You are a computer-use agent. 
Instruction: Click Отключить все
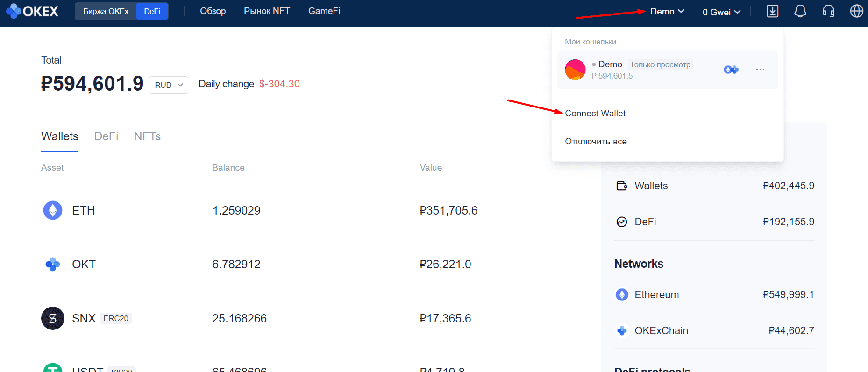tap(596, 141)
